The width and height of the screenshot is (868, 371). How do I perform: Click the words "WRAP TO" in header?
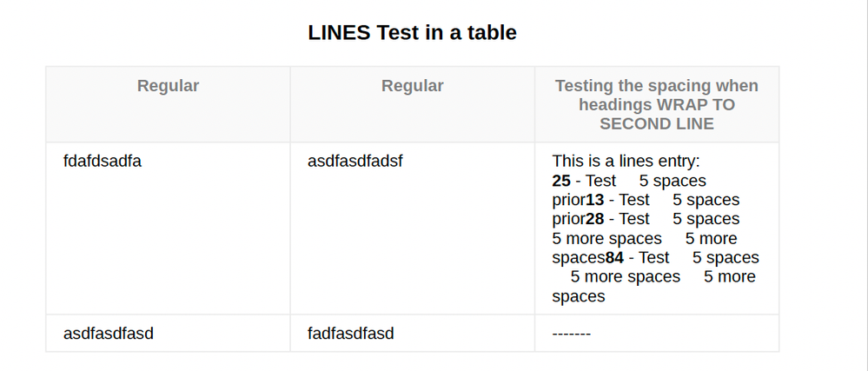(x=700, y=105)
